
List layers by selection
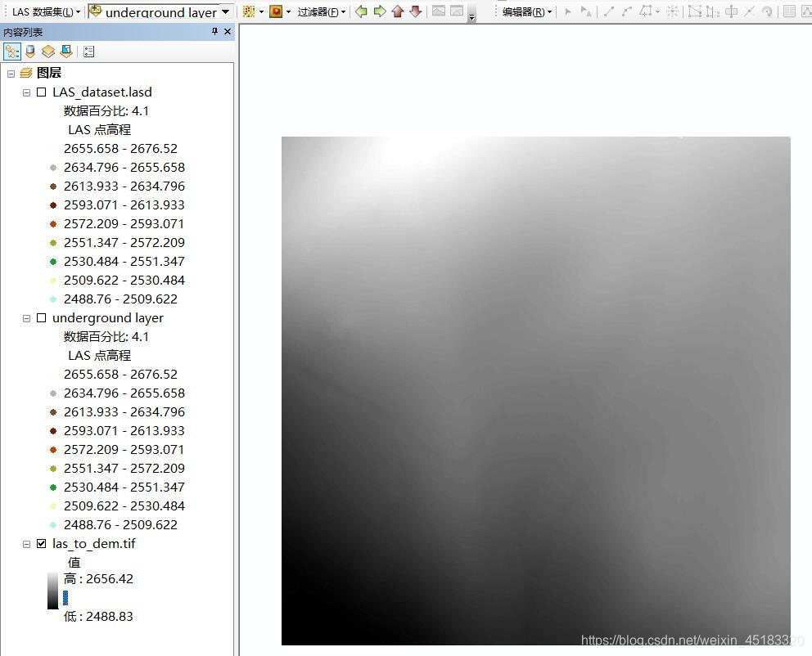[66, 52]
